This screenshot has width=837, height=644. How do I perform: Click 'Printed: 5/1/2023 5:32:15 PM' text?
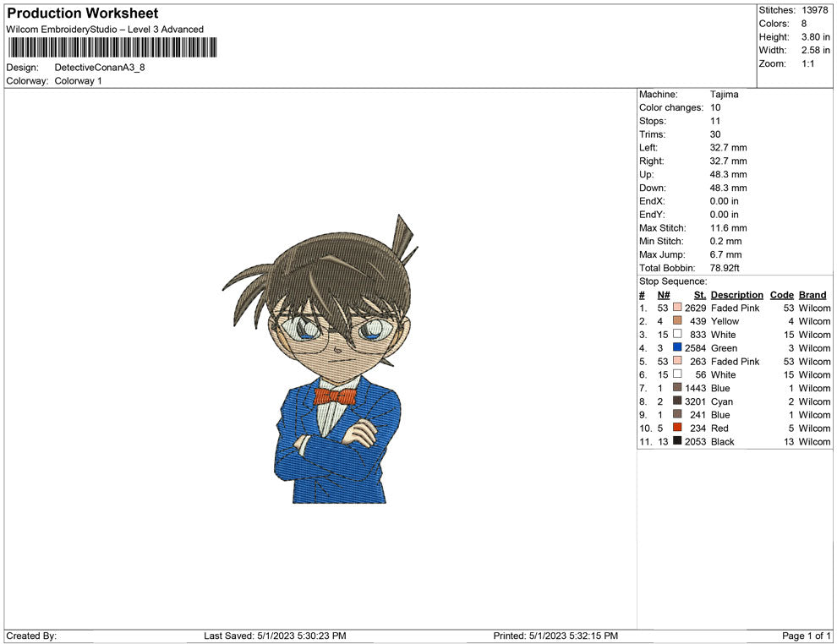coord(555,636)
